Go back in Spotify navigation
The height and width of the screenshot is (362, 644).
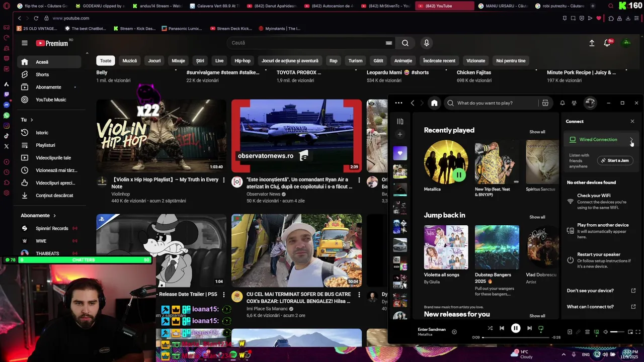click(413, 103)
